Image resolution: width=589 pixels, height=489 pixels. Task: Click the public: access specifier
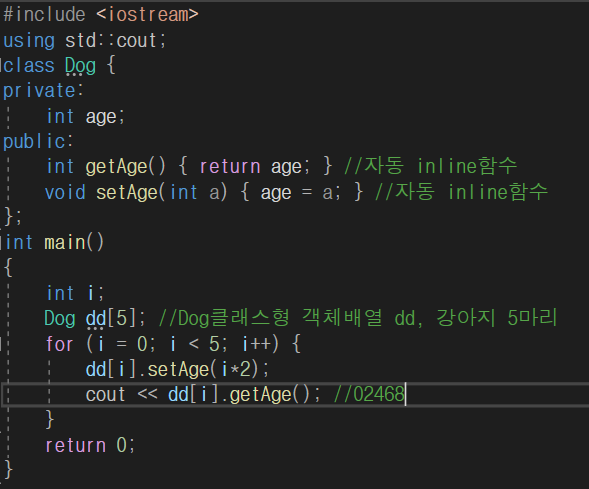[x=38, y=142]
